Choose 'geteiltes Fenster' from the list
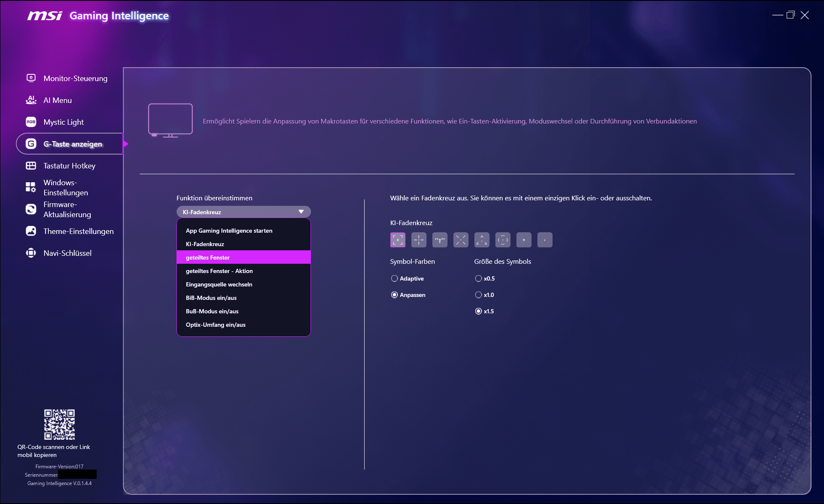 pyautogui.click(x=208, y=257)
